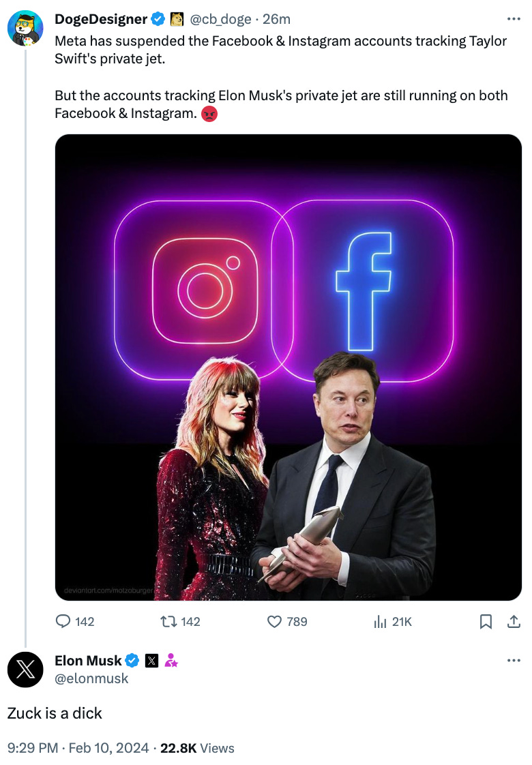The width and height of the screenshot is (532, 765).
Task: Click the DogeDesigner display name
Action: click(x=101, y=19)
